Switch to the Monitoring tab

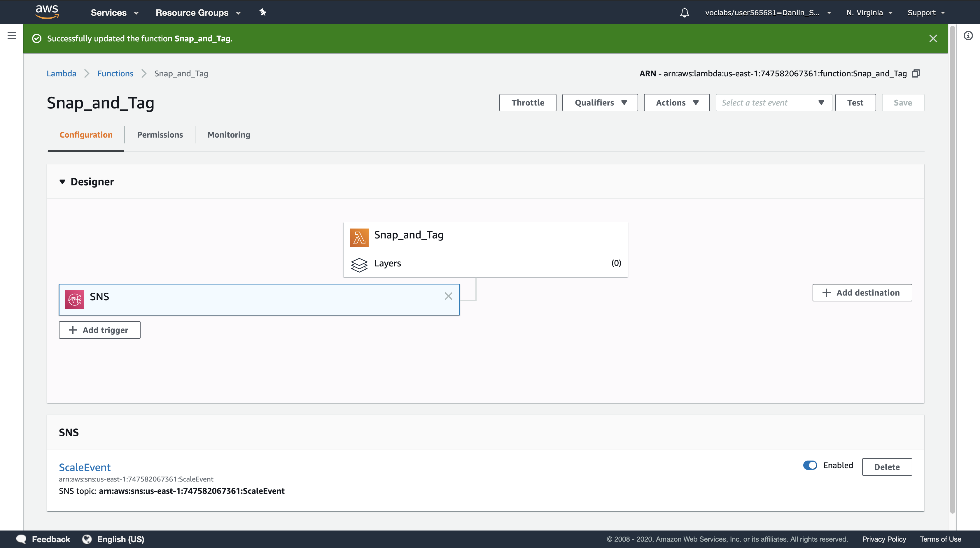click(x=229, y=135)
